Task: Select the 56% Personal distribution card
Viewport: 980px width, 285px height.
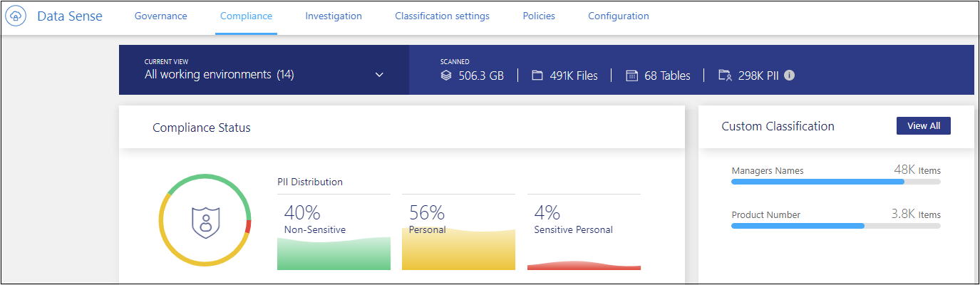Action: [458, 232]
